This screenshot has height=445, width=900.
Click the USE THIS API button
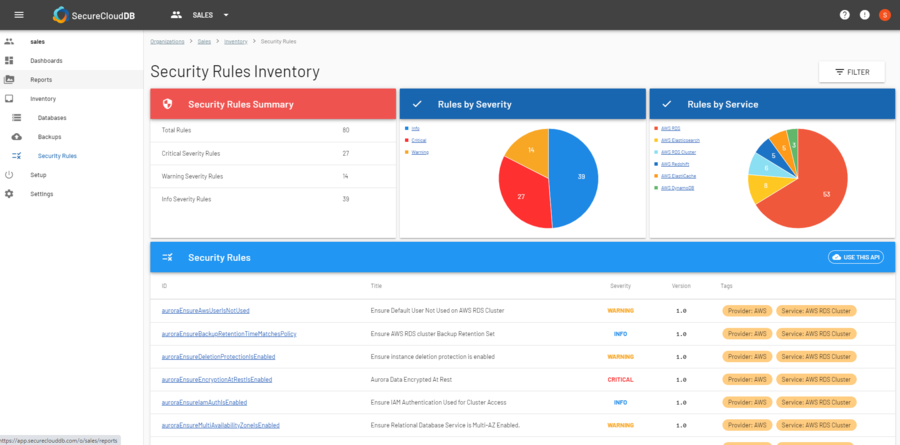pos(856,257)
